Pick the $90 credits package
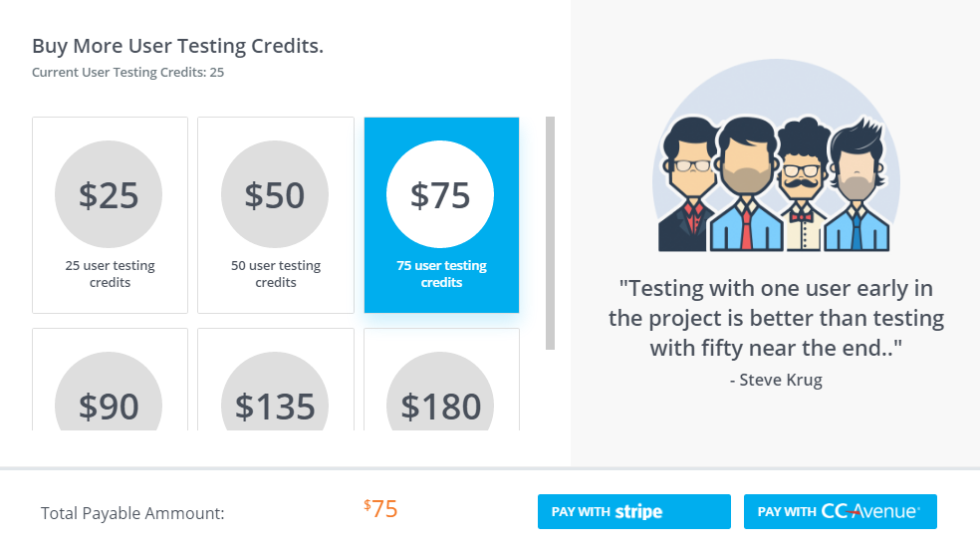This screenshot has width=980, height=553. [109, 404]
